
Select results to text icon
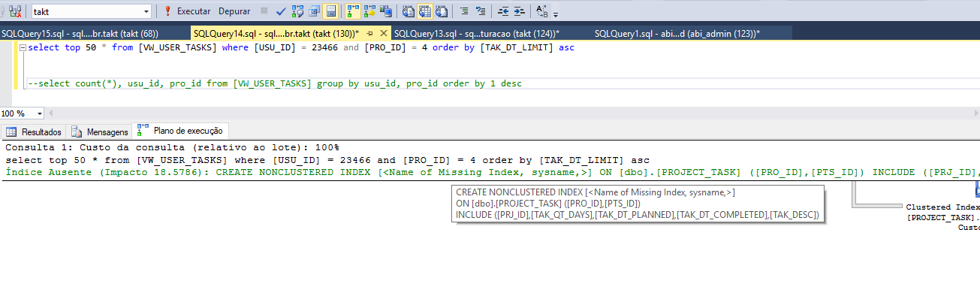(409, 11)
